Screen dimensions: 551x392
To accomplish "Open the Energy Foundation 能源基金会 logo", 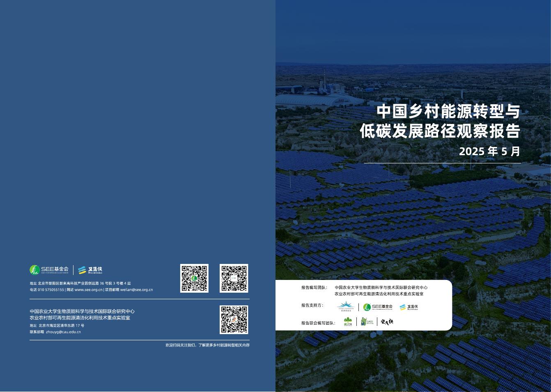I will coord(346,305).
